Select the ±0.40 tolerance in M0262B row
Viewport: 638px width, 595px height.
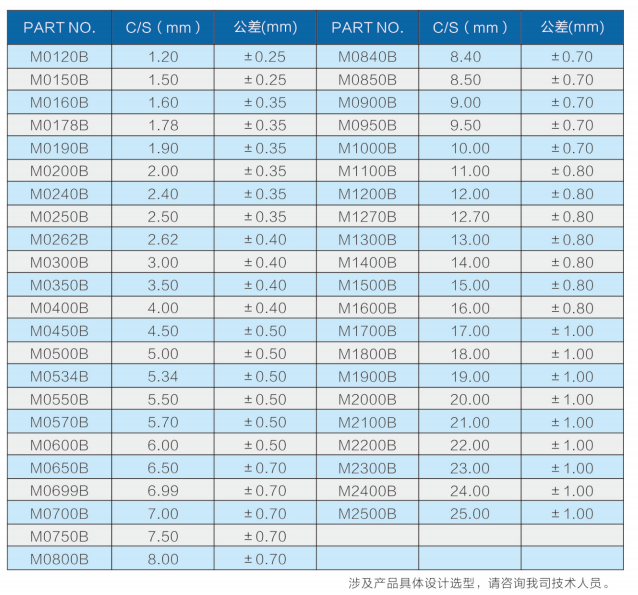(265, 239)
